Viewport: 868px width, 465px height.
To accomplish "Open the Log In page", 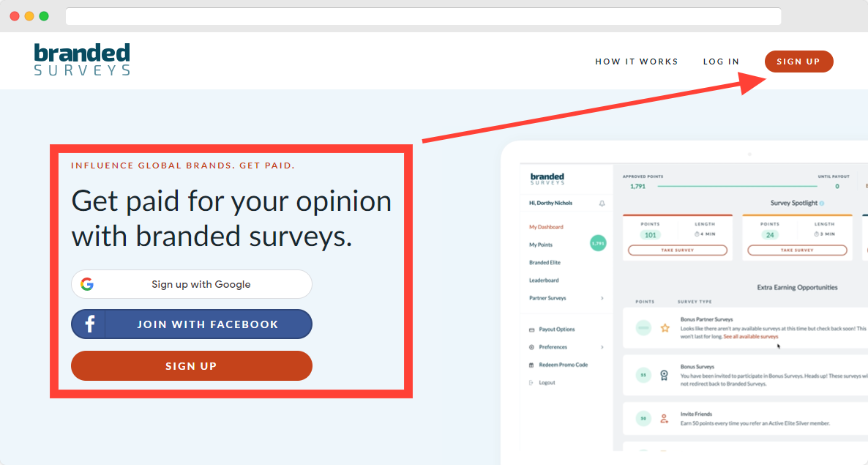I will pos(721,62).
